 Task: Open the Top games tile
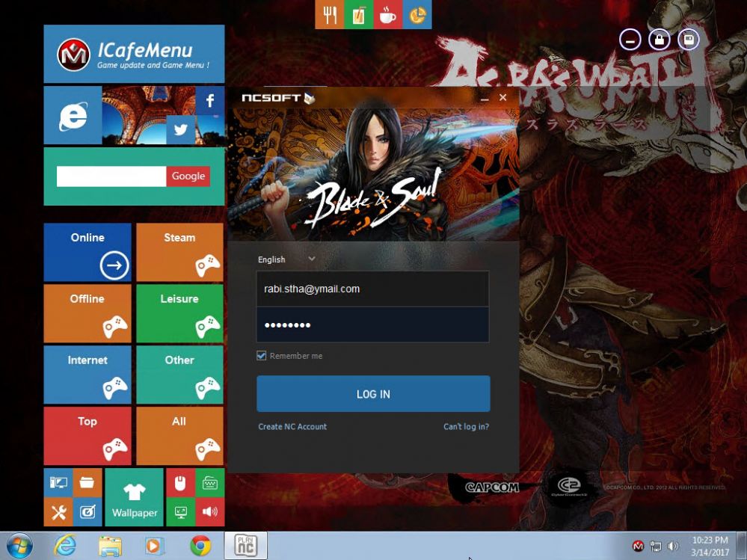[x=87, y=436]
